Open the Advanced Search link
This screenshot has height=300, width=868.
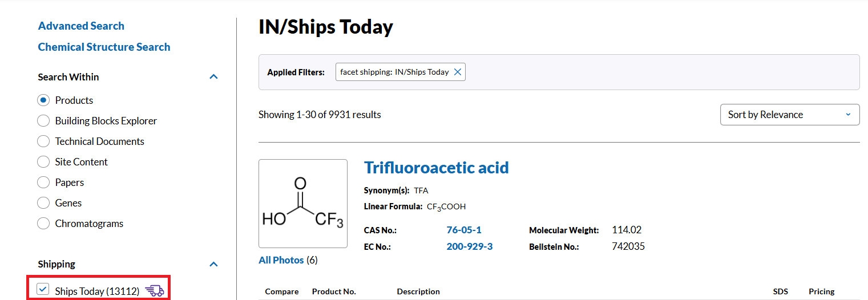81,26
